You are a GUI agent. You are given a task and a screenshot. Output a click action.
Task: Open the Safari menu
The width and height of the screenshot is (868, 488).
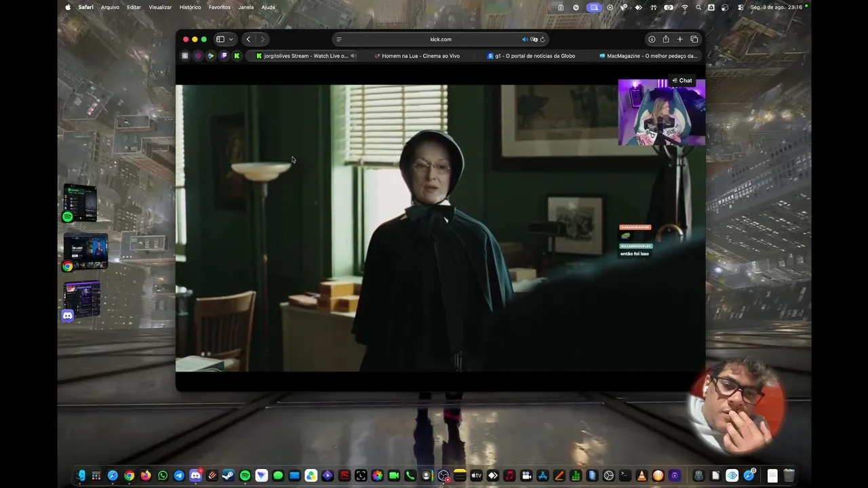(x=85, y=7)
